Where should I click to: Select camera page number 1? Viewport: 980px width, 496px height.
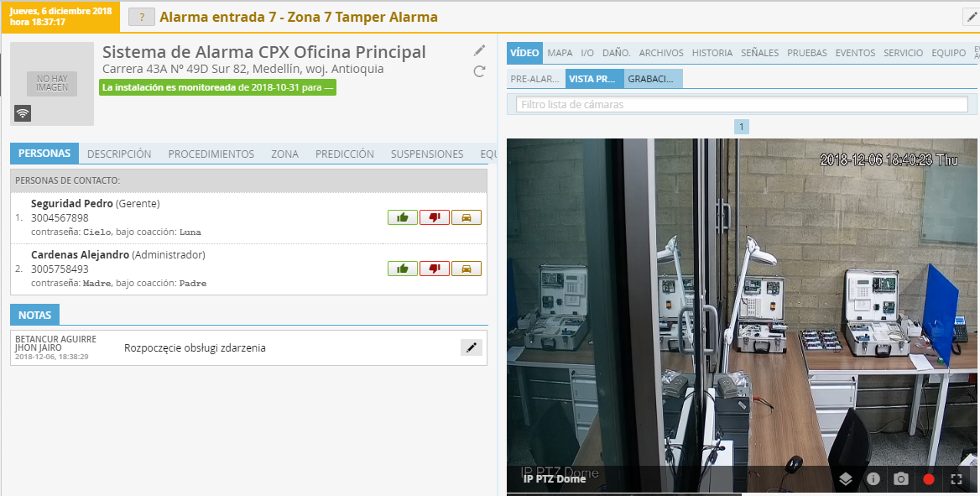tap(741, 127)
